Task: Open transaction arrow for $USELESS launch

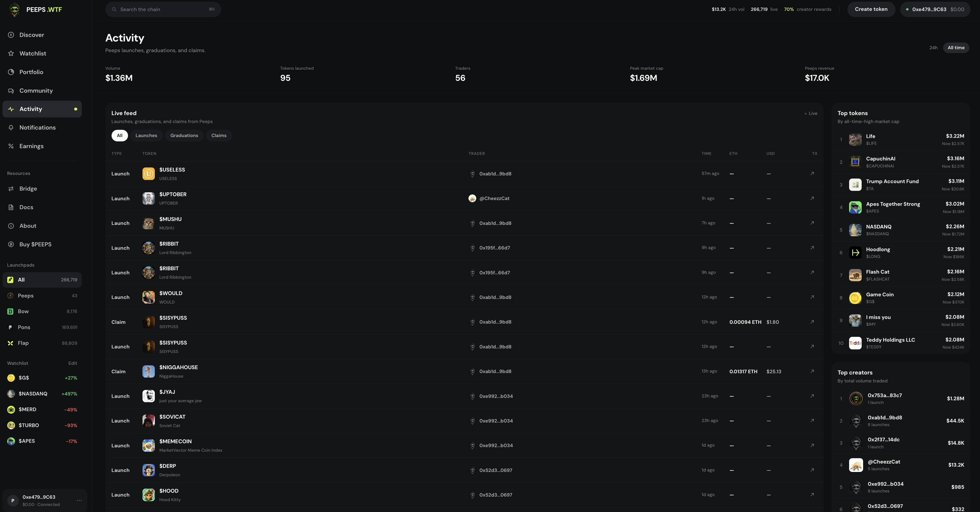Action: (x=812, y=174)
